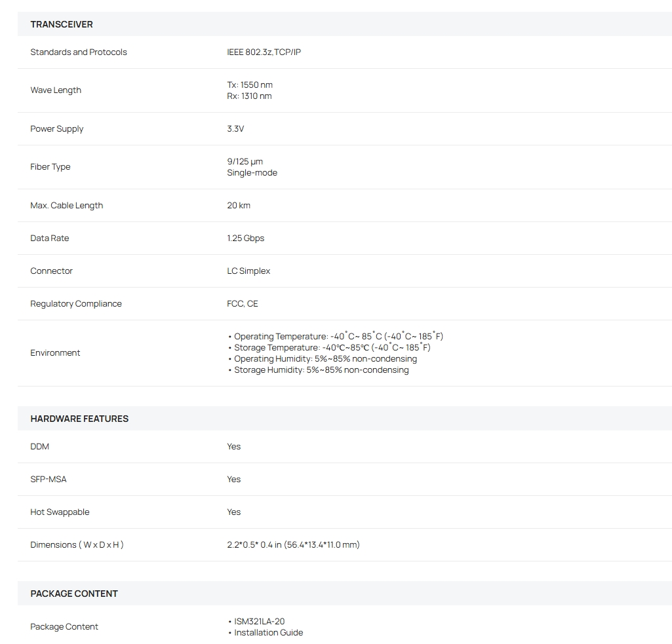Screen dimensions: 672x644
Task: Select the LC Simplex connector value
Action: tap(248, 271)
